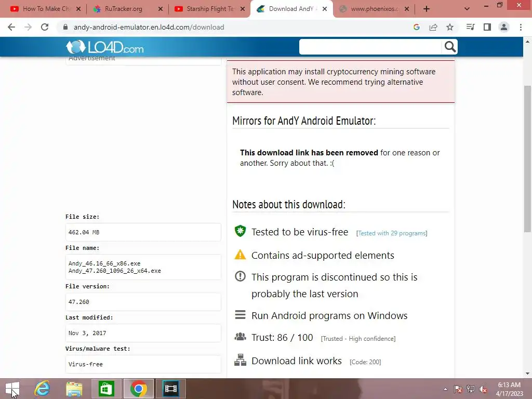
Task: Close the Starship Flight tab
Action: point(243,9)
